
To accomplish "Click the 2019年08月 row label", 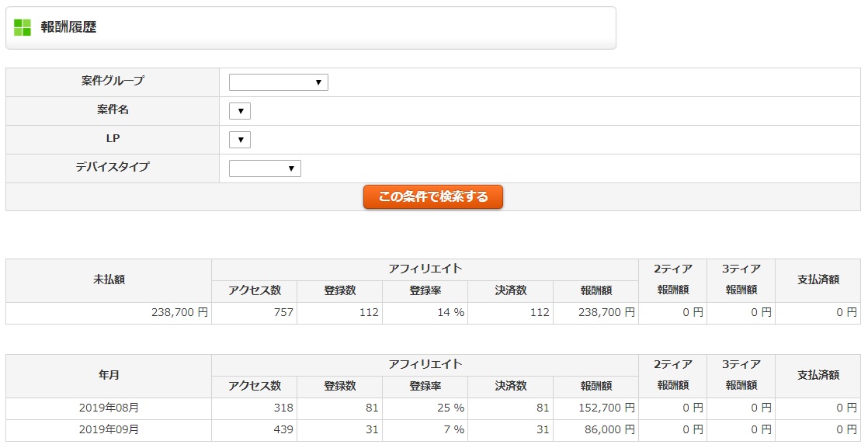I will [x=109, y=408].
